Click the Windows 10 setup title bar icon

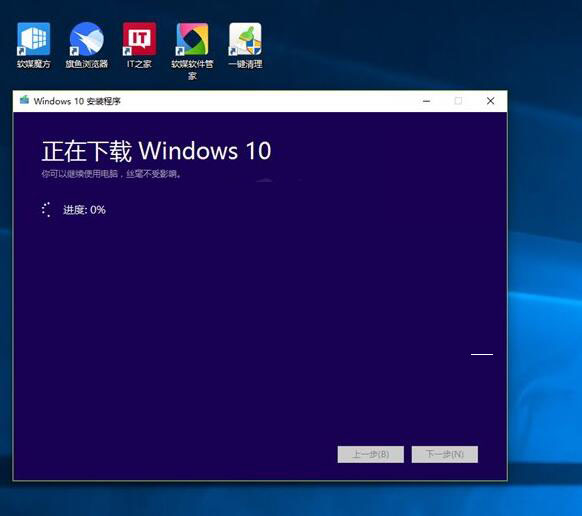point(24,100)
